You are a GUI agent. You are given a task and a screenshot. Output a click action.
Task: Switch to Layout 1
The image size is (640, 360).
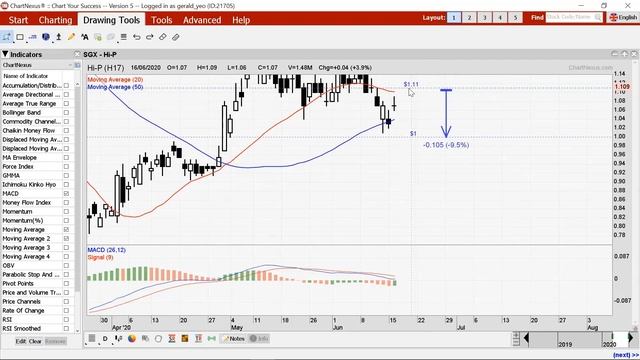pyautogui.click(x=454, y=18)
